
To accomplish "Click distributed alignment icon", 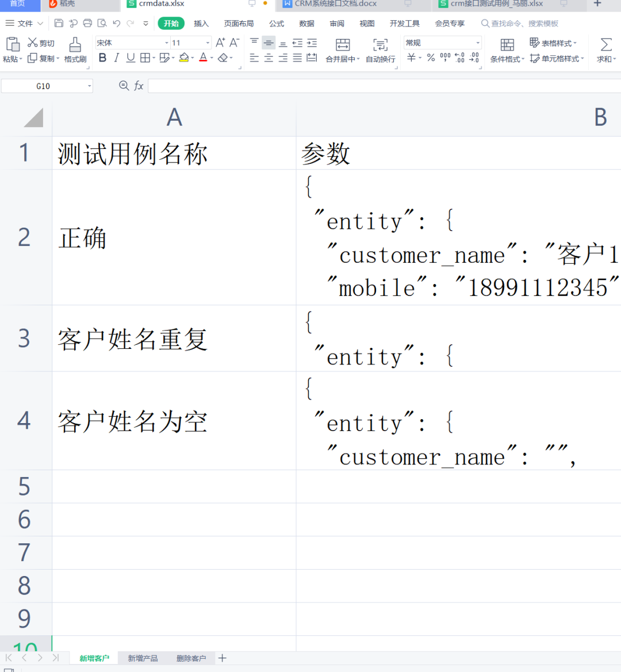I will click(x=312, y=58).
